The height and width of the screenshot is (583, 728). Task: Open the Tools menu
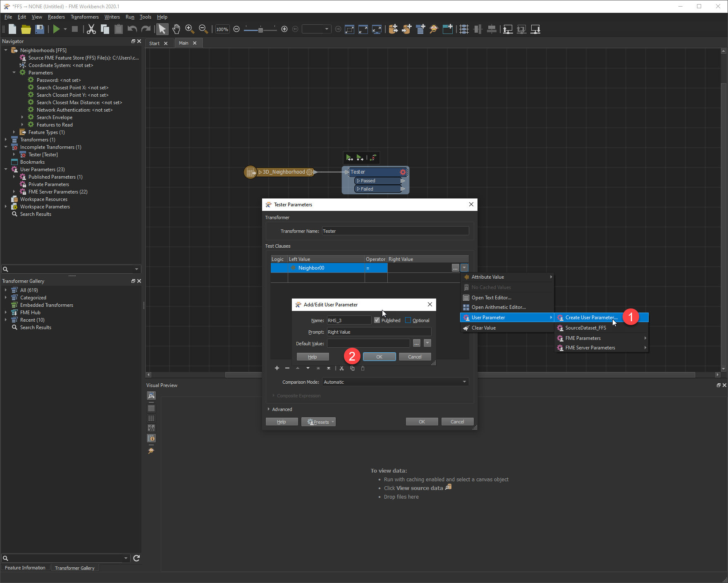pyautogui.click(x=146, y=17)
